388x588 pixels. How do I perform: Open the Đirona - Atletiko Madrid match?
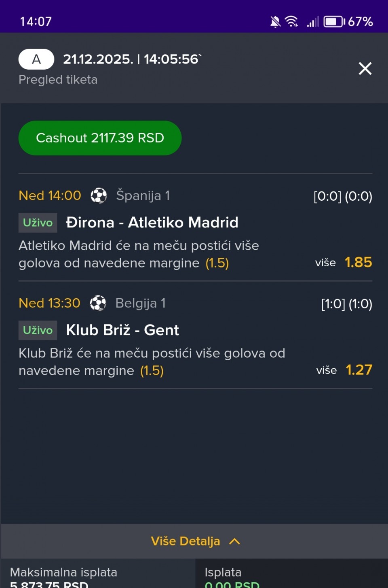click(152, 223)
